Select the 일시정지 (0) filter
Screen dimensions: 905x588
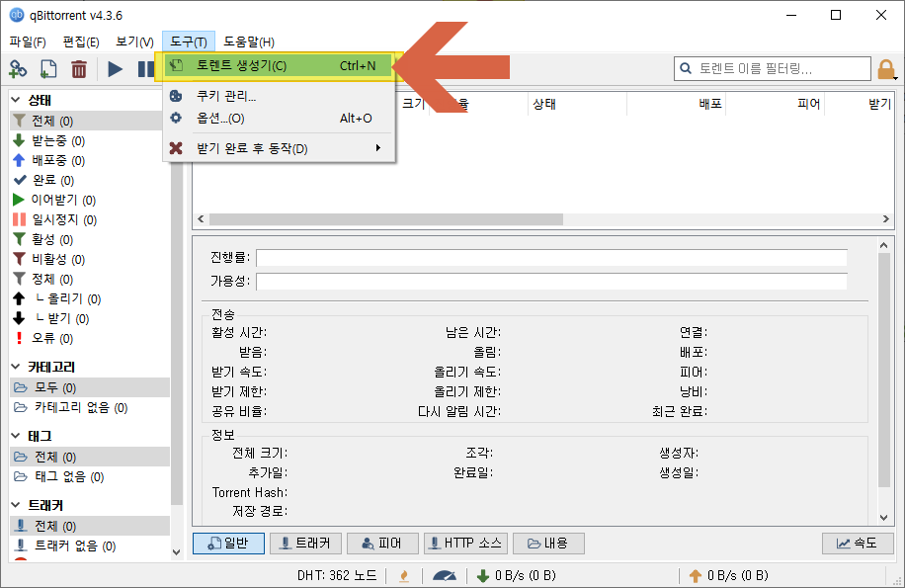(x=90, y=219)
